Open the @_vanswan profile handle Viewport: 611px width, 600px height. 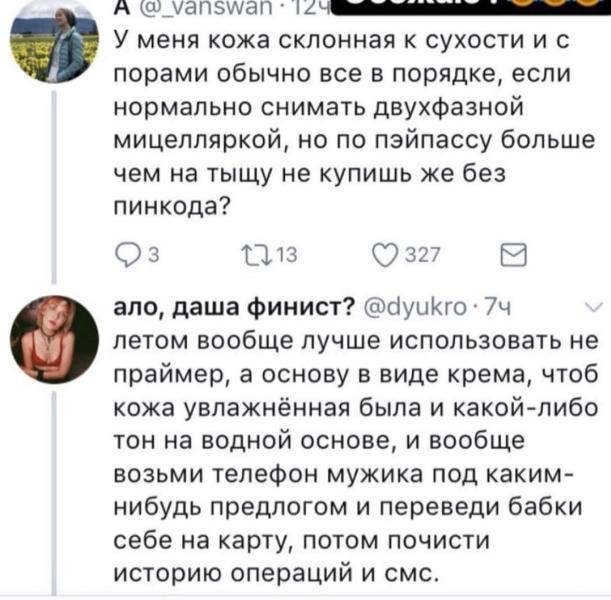coord(207,8)
